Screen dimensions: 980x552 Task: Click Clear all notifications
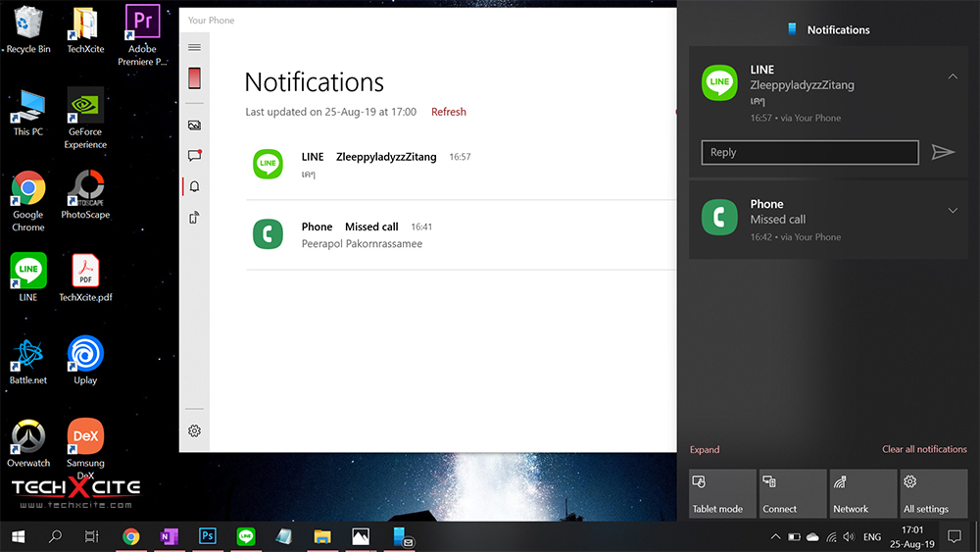[x=924, y=449]
